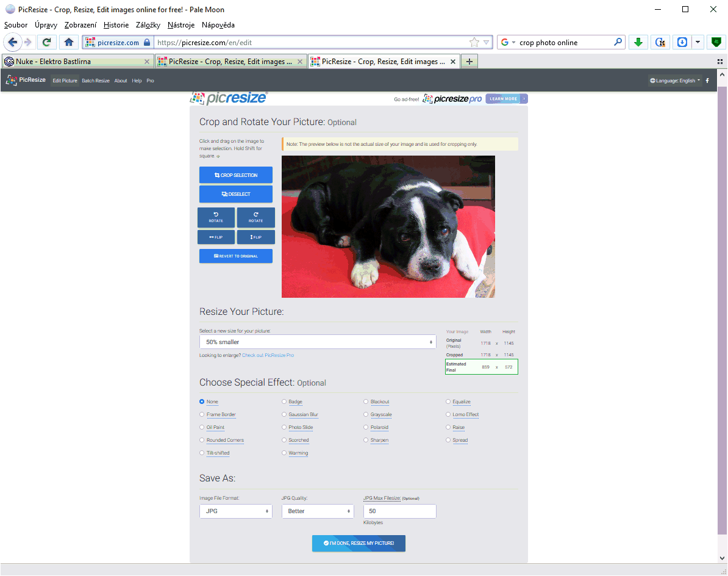Click the green download arrow toolbar icon
728x576 pixels.
click(638, 43)
